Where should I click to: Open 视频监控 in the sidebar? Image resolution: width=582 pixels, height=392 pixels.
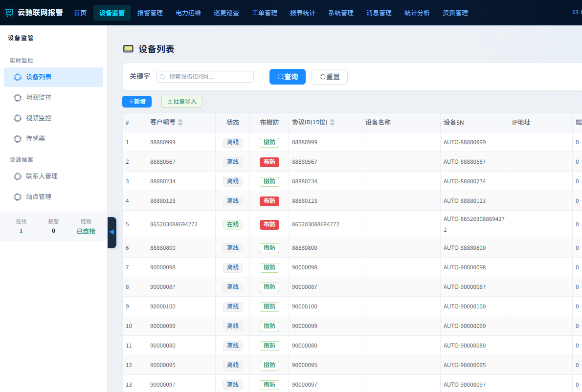(53, 118)
